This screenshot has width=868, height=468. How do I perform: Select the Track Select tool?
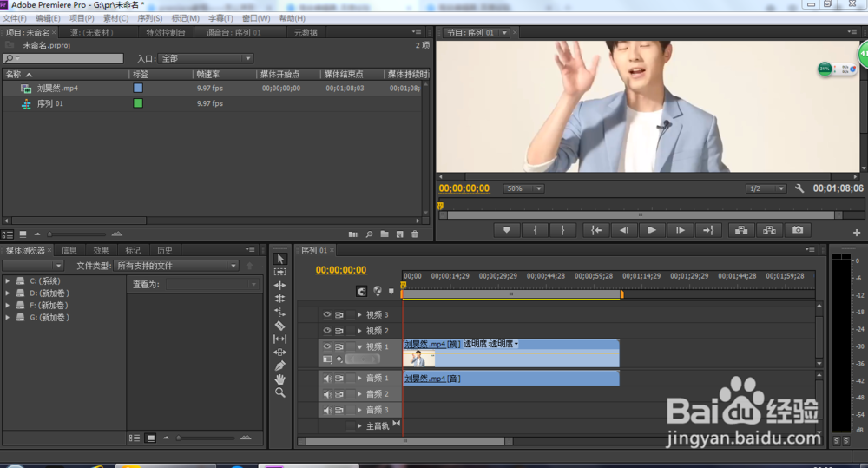click(280, 272)
